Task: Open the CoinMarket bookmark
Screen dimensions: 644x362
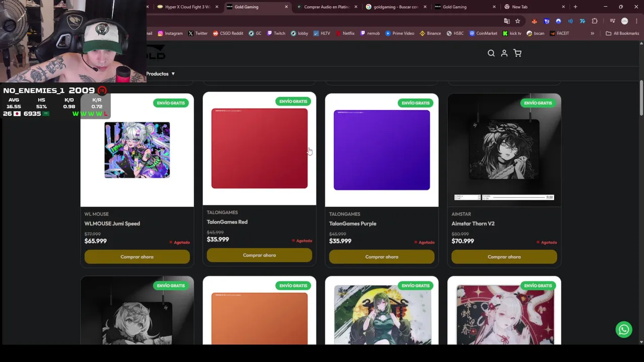Action: [x=483, y=33]
